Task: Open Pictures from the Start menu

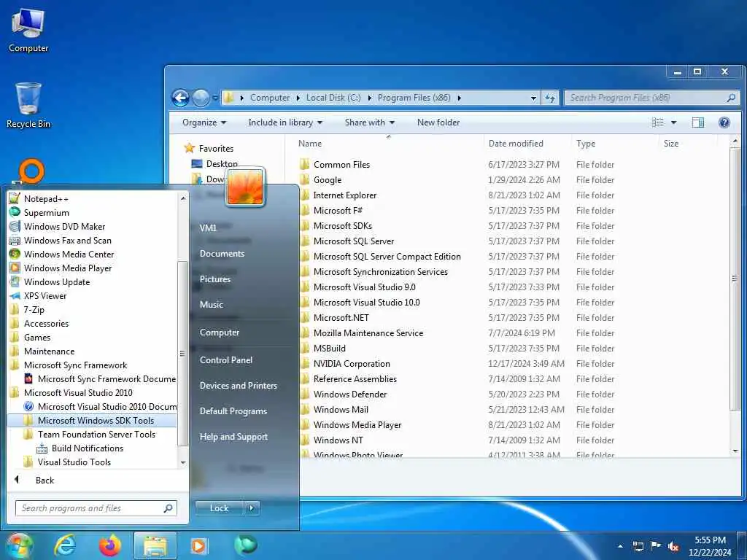Action: 215,279
